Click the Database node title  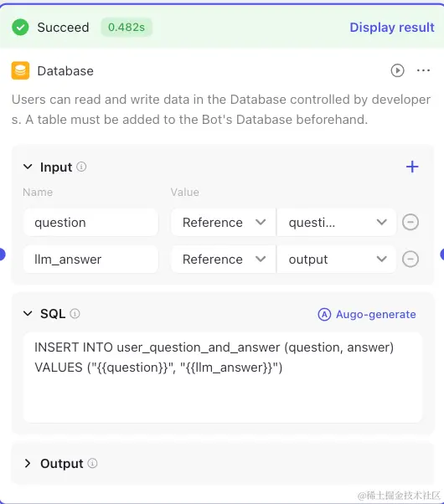(x=65, y=71)
